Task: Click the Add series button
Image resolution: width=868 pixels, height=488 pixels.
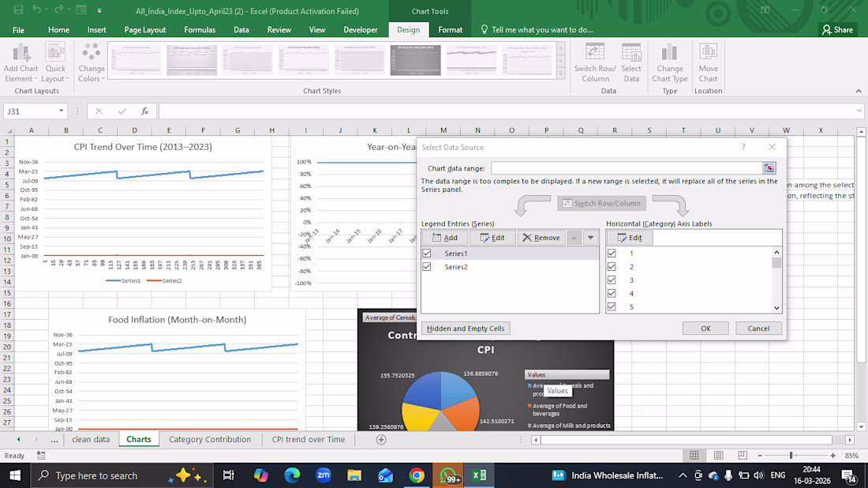Action: pyautogui.click(x=445, y=238)
